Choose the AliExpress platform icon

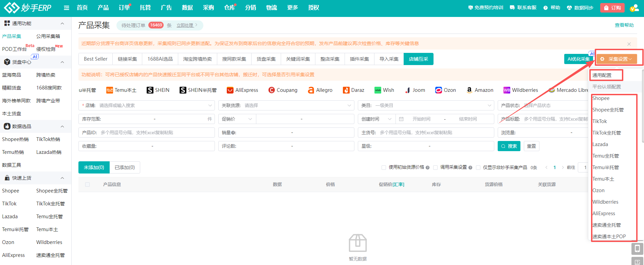(x=230, y=90)
